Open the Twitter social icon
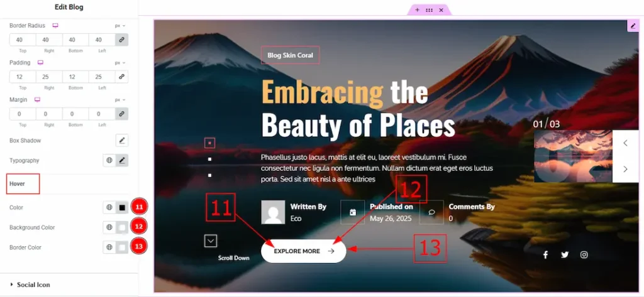This screenshot has width=644, height=297. coord(565,254)
